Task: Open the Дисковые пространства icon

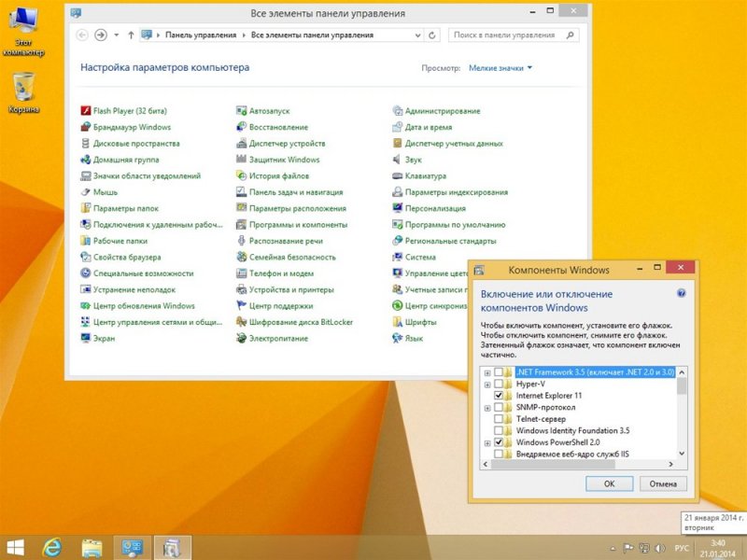Action: pos(86,144)
